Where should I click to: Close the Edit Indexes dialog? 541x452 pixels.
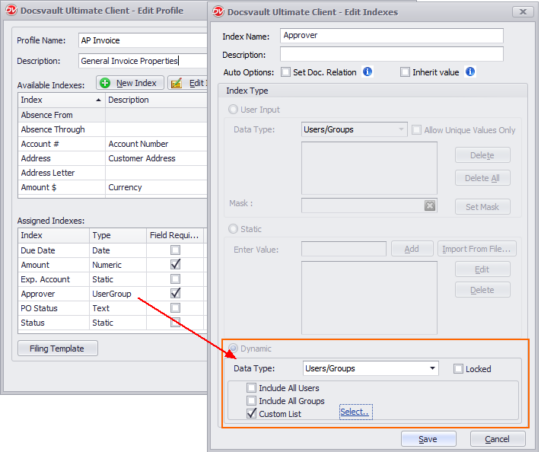523,12
